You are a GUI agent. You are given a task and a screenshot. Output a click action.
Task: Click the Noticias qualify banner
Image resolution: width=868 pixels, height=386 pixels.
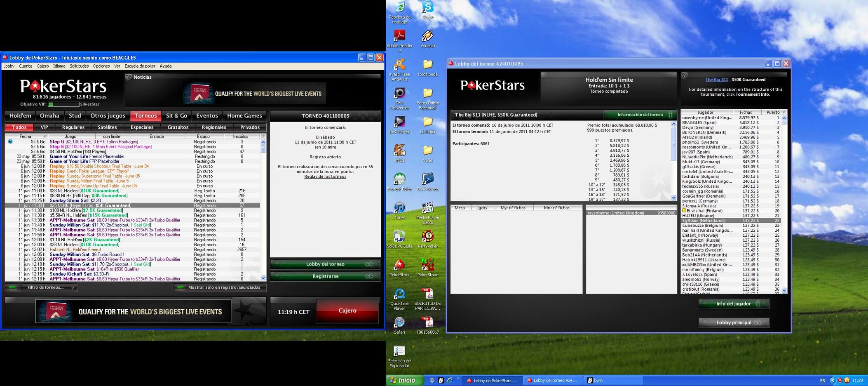click(254, 93)
